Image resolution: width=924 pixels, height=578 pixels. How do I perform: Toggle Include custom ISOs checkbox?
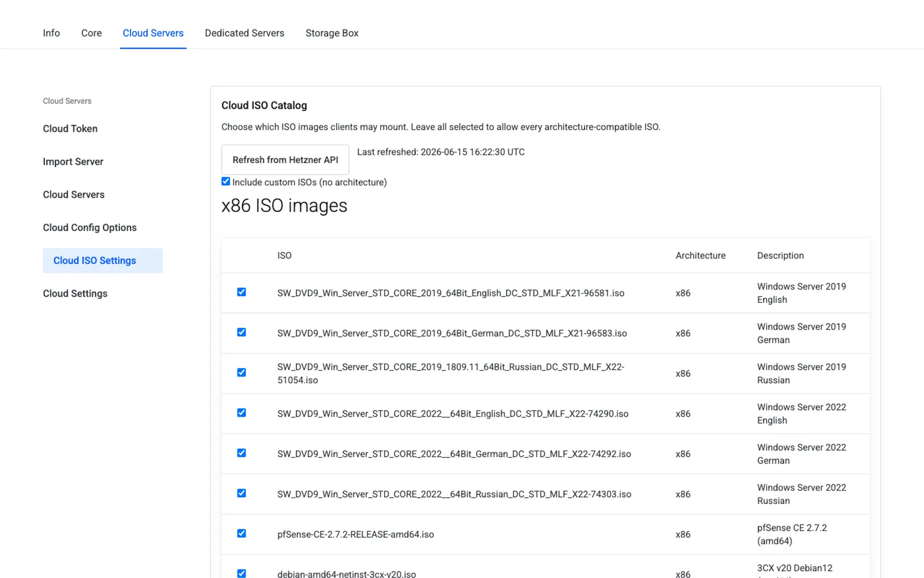point(226,181)
